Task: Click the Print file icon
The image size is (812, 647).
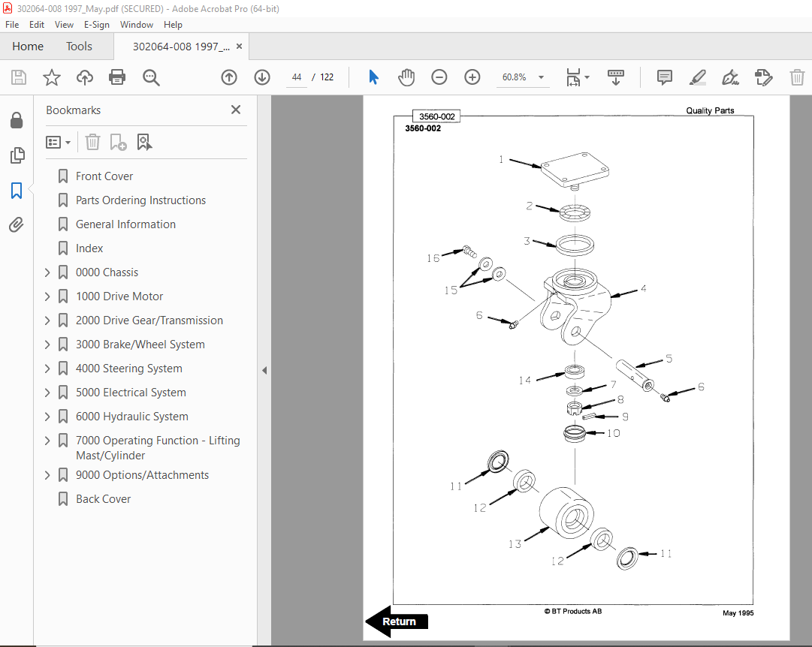Action: tap(117, 77)
